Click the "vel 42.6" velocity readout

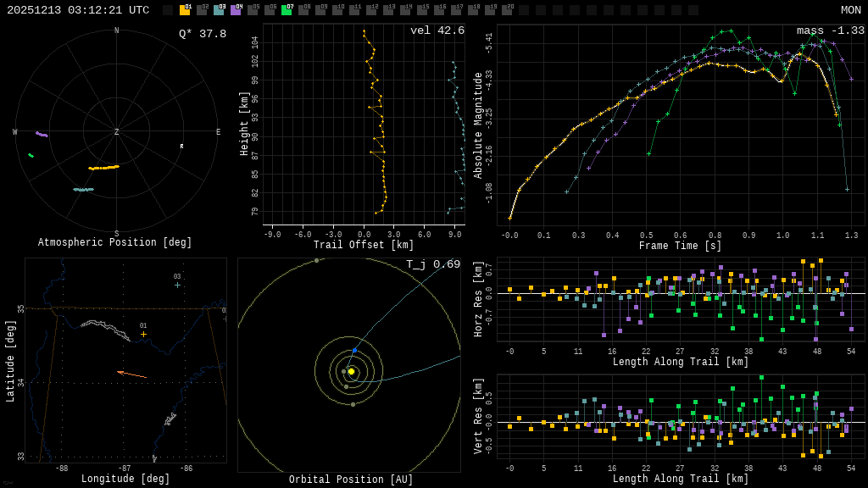(437, 30)
